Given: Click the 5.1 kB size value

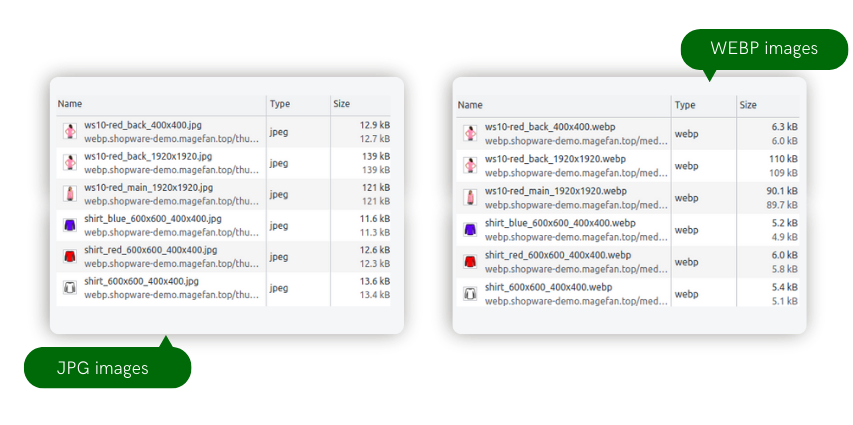Looking at the screenshot, I should coord(785,301).
